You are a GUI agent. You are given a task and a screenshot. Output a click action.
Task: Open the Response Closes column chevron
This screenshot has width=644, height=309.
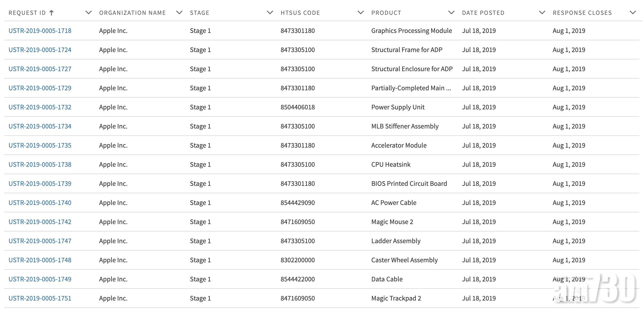coord(633,12)
